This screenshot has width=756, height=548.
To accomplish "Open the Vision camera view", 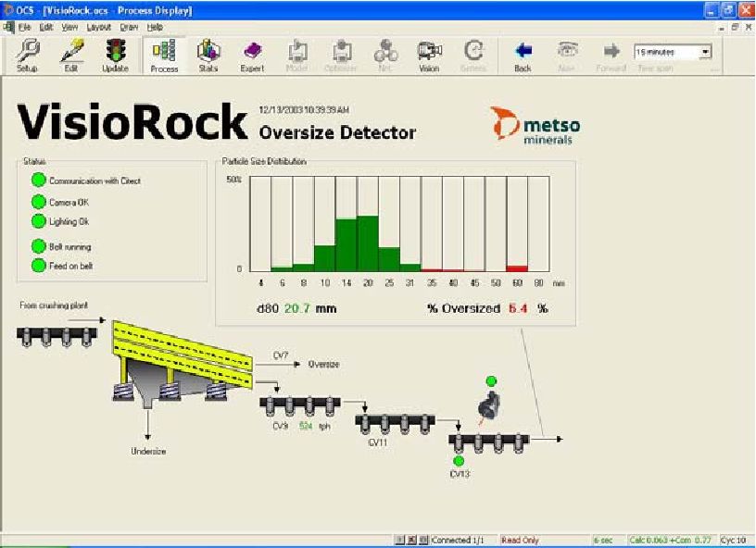I will (429, 56).
